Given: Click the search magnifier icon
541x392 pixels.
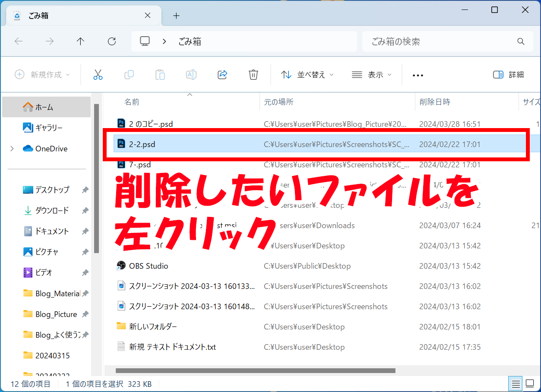Looking at the screenshot, I should (x=520, y=41).
